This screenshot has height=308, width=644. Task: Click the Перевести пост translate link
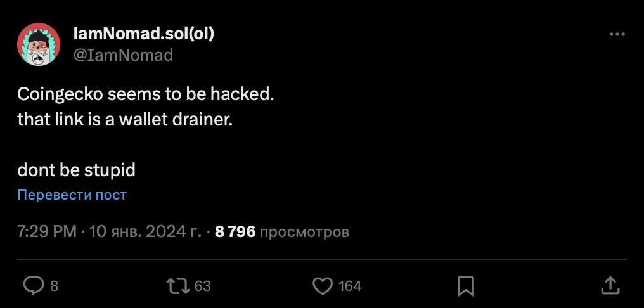pos(72,195)
